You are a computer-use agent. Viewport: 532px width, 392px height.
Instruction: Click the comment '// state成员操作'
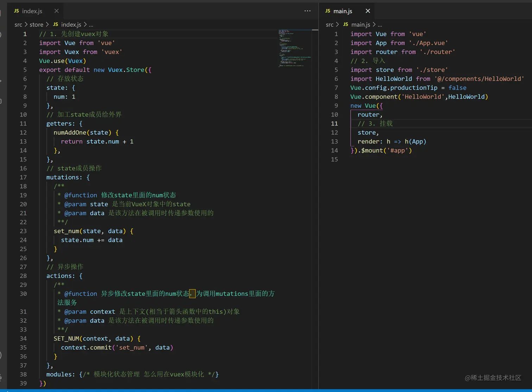point(74,168)
